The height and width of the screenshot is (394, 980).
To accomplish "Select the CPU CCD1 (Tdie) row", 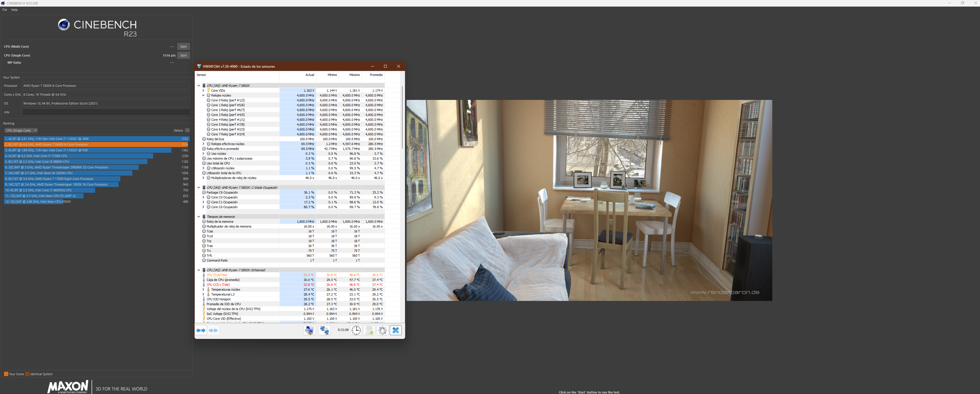I will (x=290, y=285).
